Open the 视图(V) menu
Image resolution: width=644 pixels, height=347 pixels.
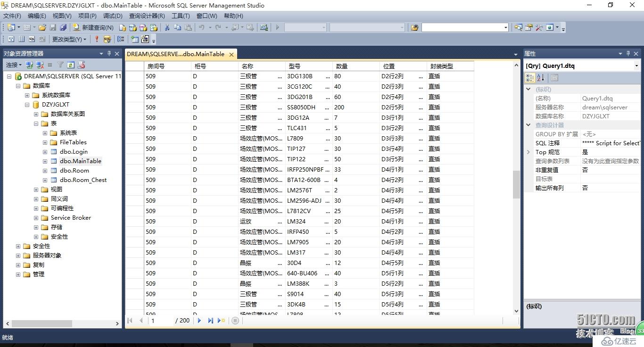(x=62, y=16)
